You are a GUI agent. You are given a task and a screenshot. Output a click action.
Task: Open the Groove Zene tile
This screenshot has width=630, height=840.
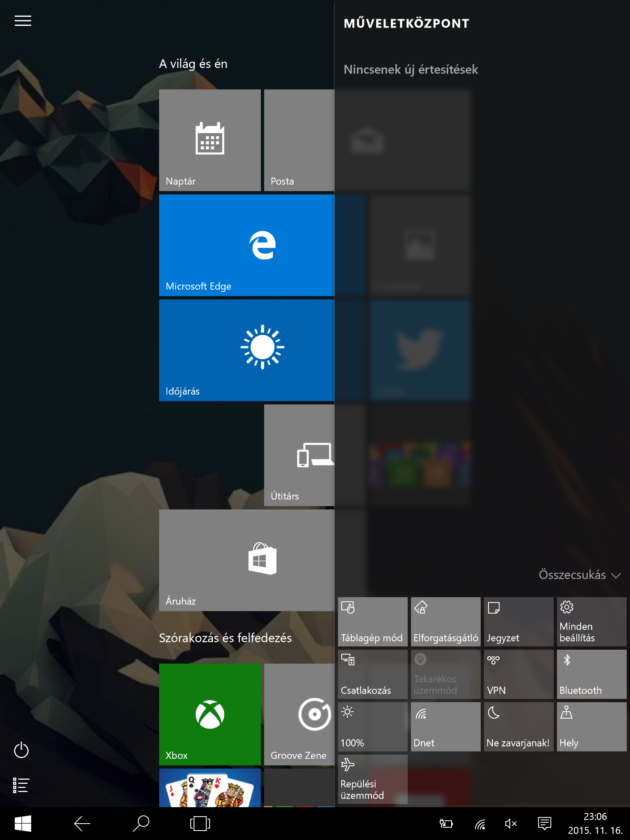click(x=299, y=714)
